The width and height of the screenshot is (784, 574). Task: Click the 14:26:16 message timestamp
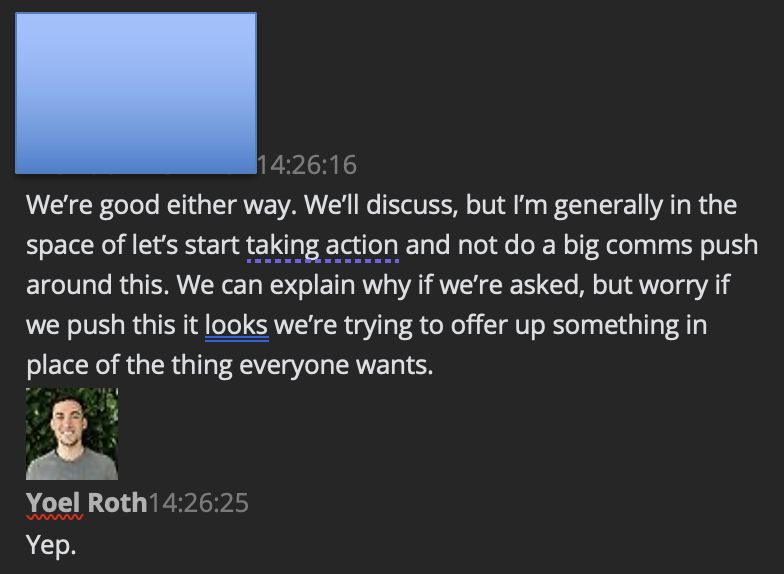(x=307, y=165)
